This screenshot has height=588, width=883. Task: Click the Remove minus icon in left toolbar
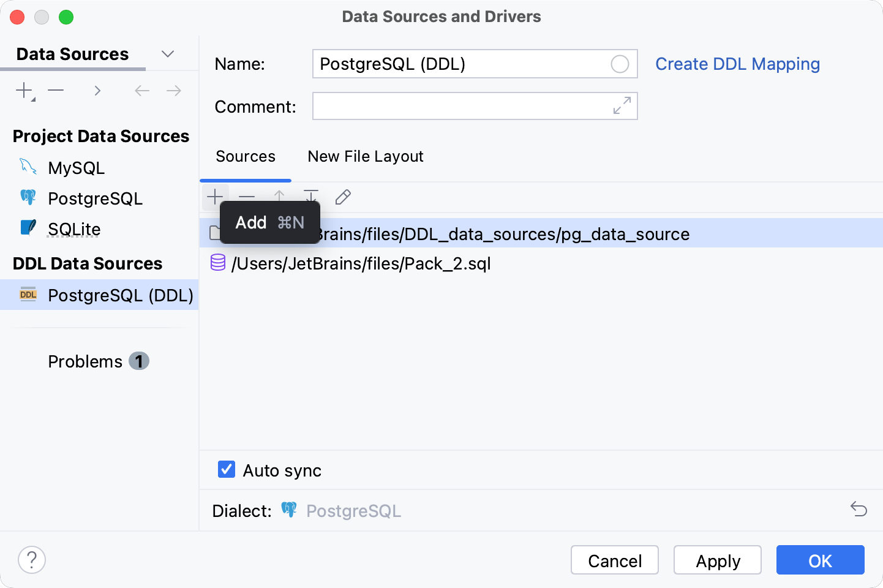[x=56, y=90]
